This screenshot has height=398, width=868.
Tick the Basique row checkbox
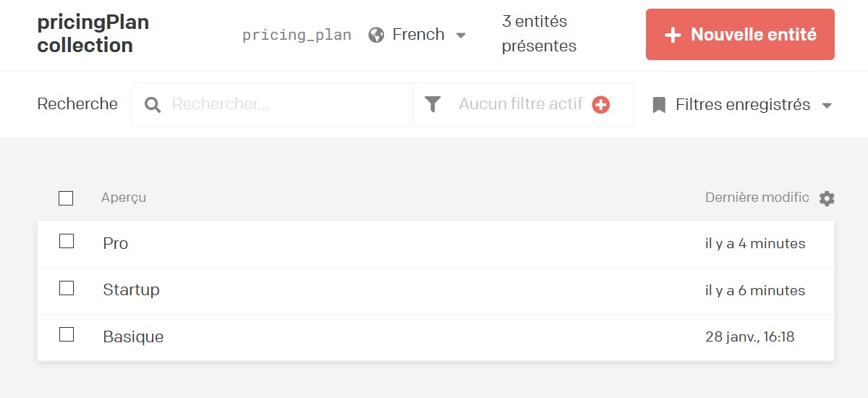tap(67, 334)
